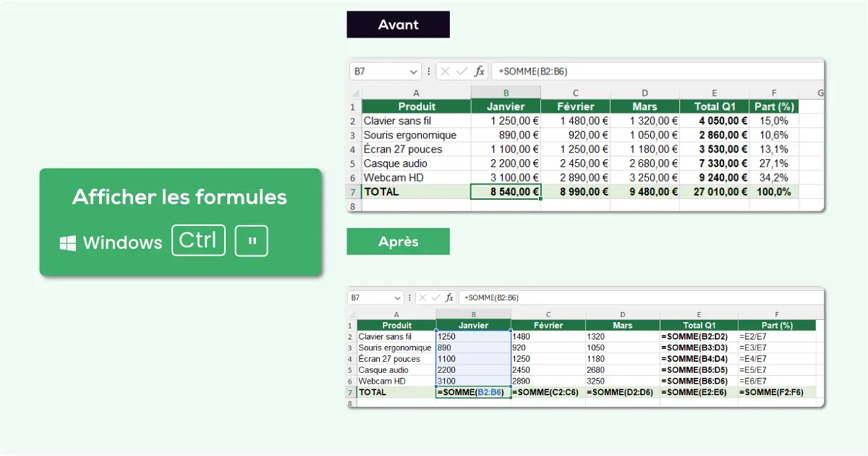Screen dimensions: 868x456
Task: Click 'Souris ergonomique' in the Après table
Action: point(395,347)
